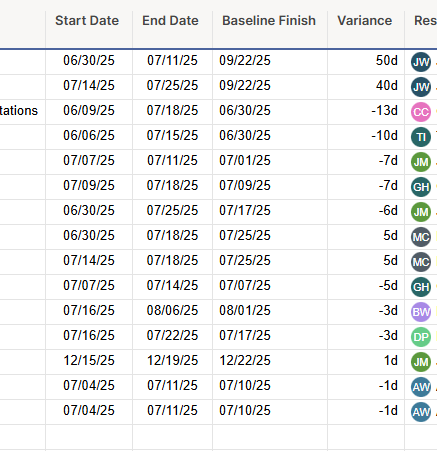Click the Variance column header

coord(365,21)
